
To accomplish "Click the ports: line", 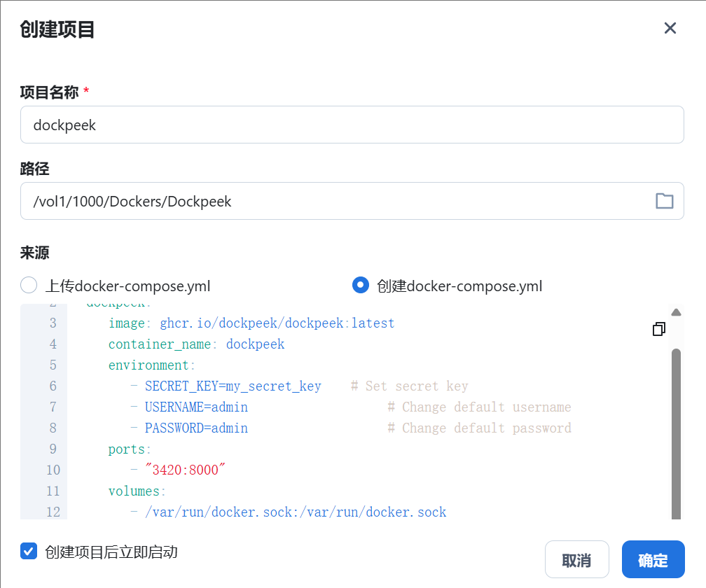I will [x=130, y=449].
